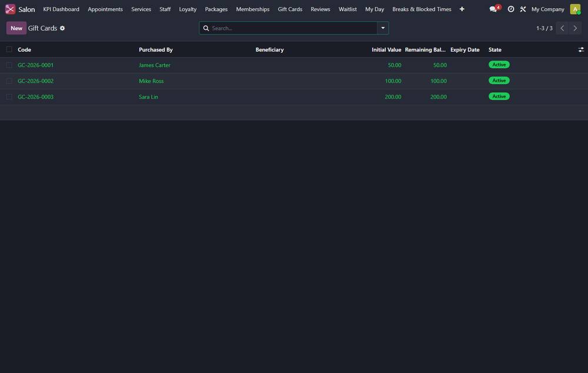Open the Staff menu
Viewport: 588px width, 373px height.
pos(165,9)
